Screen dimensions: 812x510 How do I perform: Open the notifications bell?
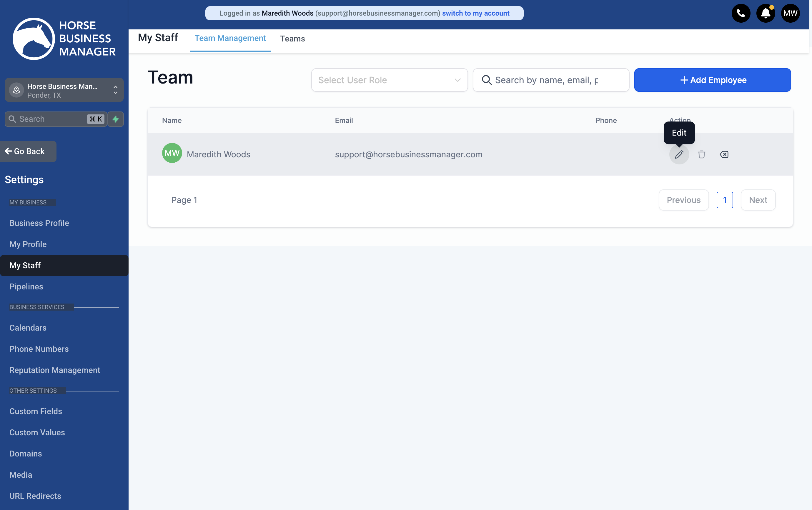tap(766, 14)
